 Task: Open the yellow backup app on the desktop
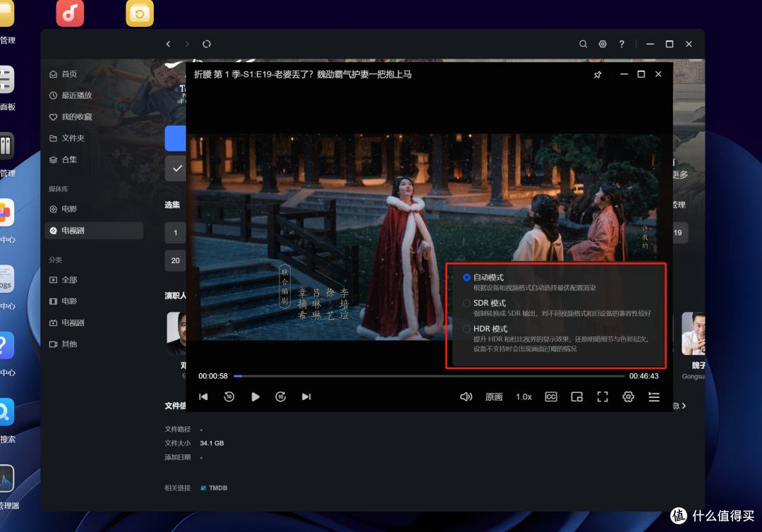pyautogui.click(x=140, y=13)
